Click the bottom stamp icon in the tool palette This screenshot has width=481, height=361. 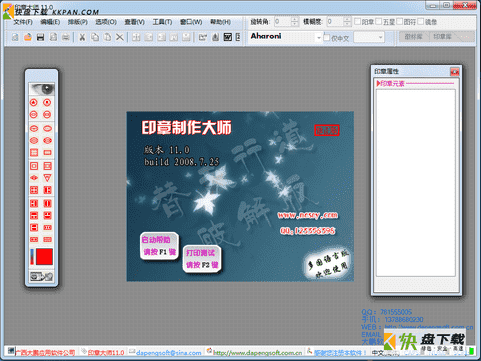(x=42, y=277)
